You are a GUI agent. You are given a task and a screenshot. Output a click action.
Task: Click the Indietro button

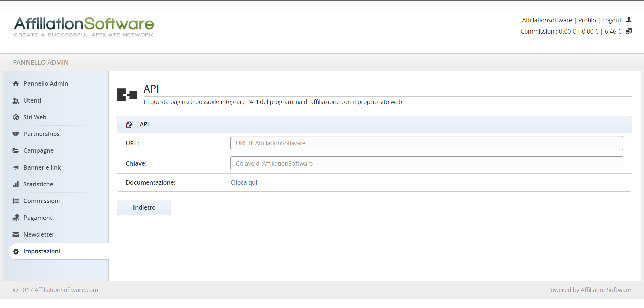point(144,208)
